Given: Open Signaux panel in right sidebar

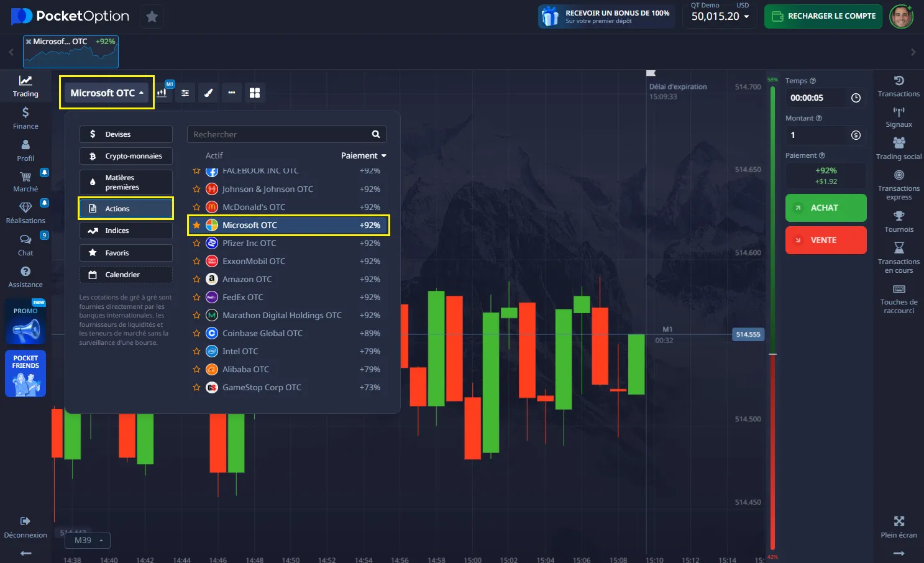Looking at the screenshot, I should pos(899,116).
